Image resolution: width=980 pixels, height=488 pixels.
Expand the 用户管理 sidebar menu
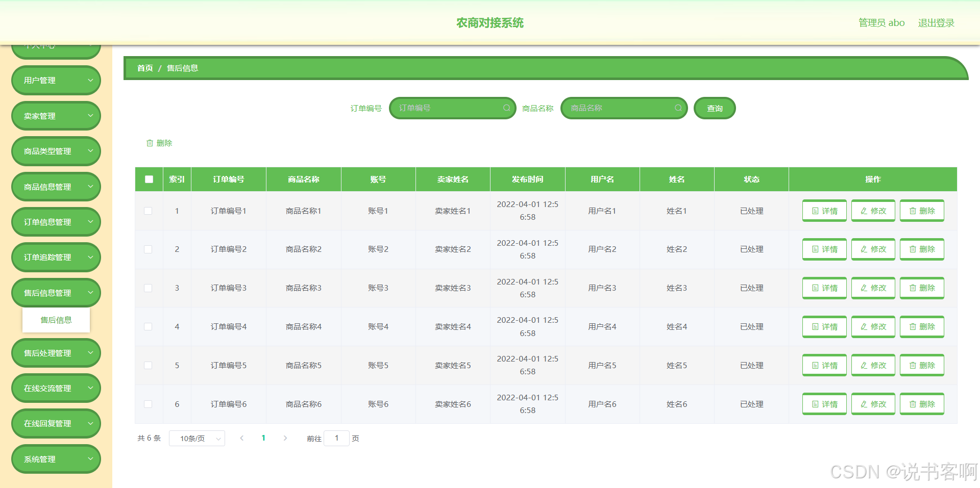(56, 81)
